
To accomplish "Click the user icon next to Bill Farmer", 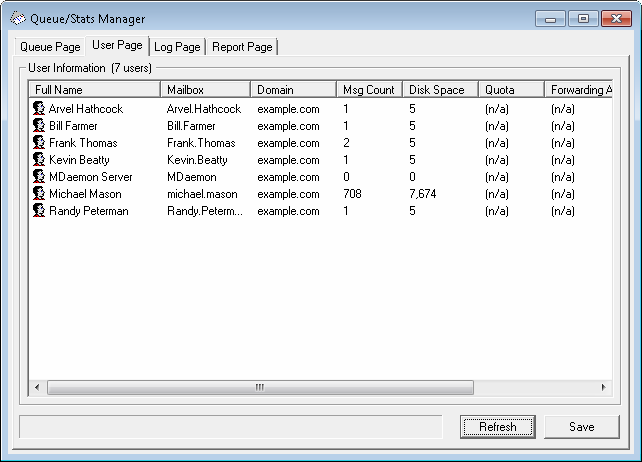I will pyautogui.click(x=38, y=126).
